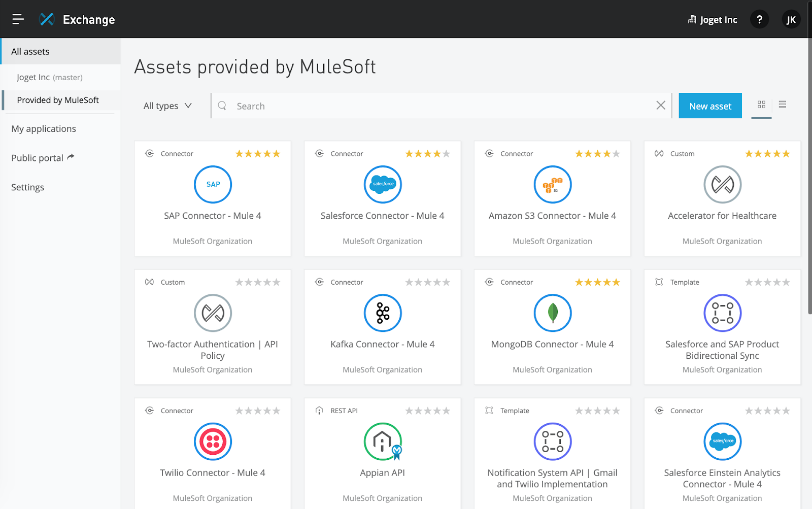This screenshot has width=812, height=509.
Task: Open the Notification System API template icon
Action: (x=553, y=442)
